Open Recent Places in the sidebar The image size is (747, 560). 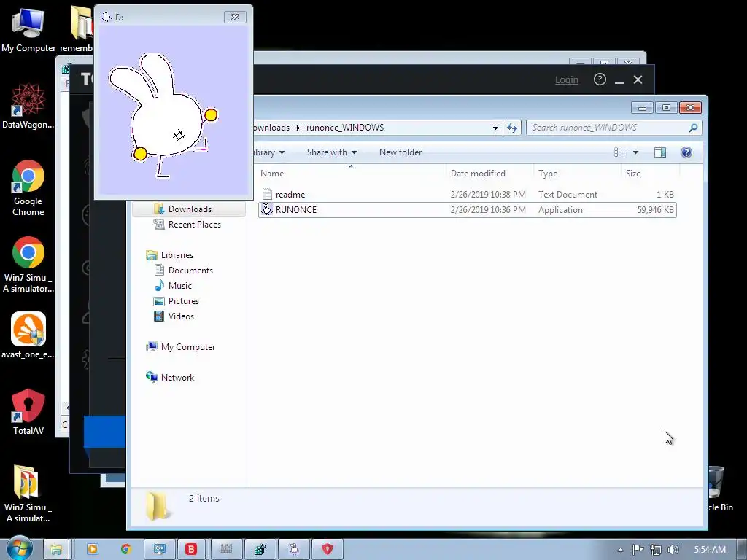[x=194, y=225]
